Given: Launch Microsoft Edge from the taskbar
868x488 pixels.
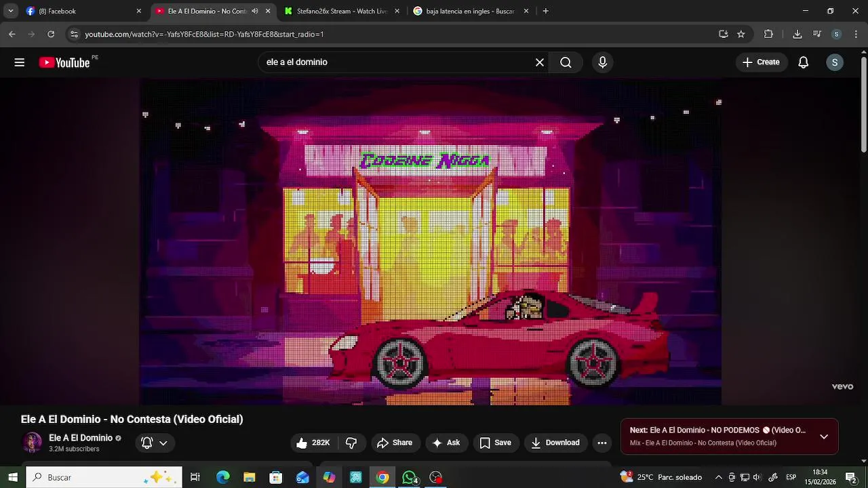Looking at the screenshot, I should [222, 477].
